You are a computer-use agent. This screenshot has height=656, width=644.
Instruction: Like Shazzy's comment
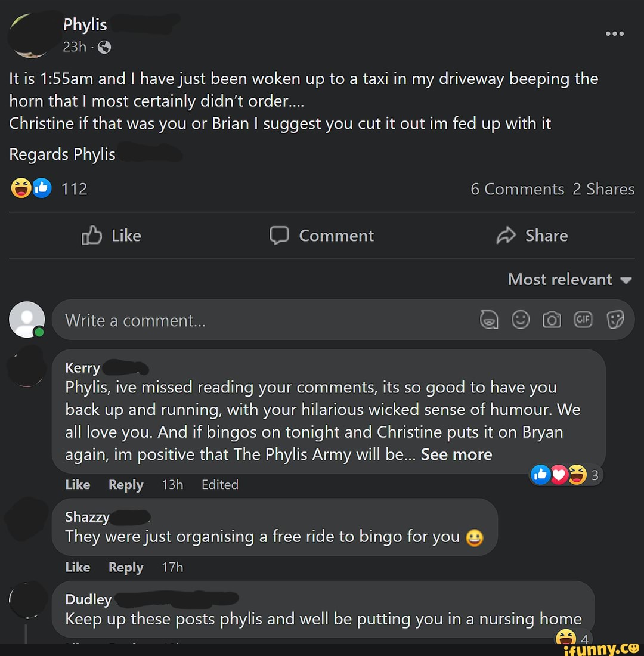pos(78,567)
